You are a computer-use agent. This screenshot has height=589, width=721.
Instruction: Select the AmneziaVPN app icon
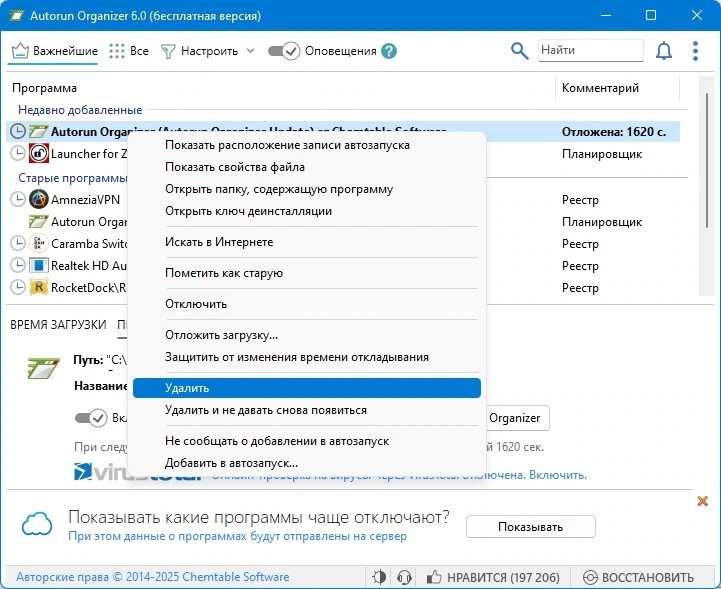[x=39, y=199]
